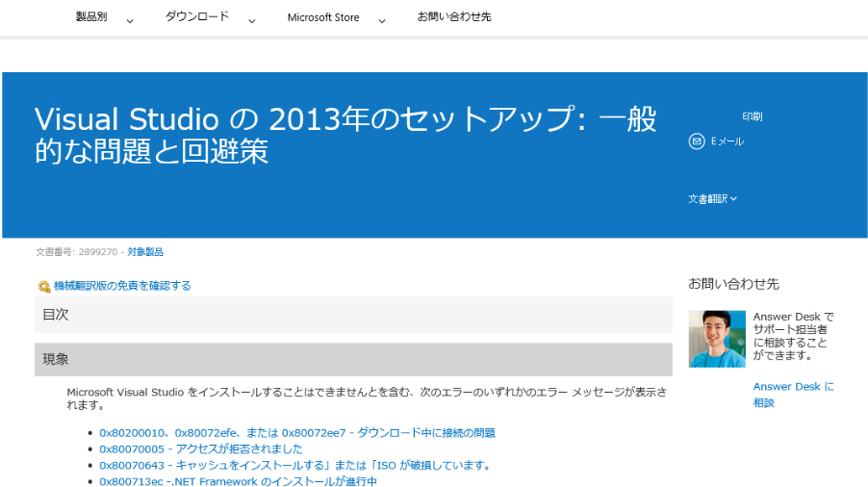Click the Answer Desk support agent photo
Image resolution: width=868 pixels, height=487 pixels.
tap(717, 339)
